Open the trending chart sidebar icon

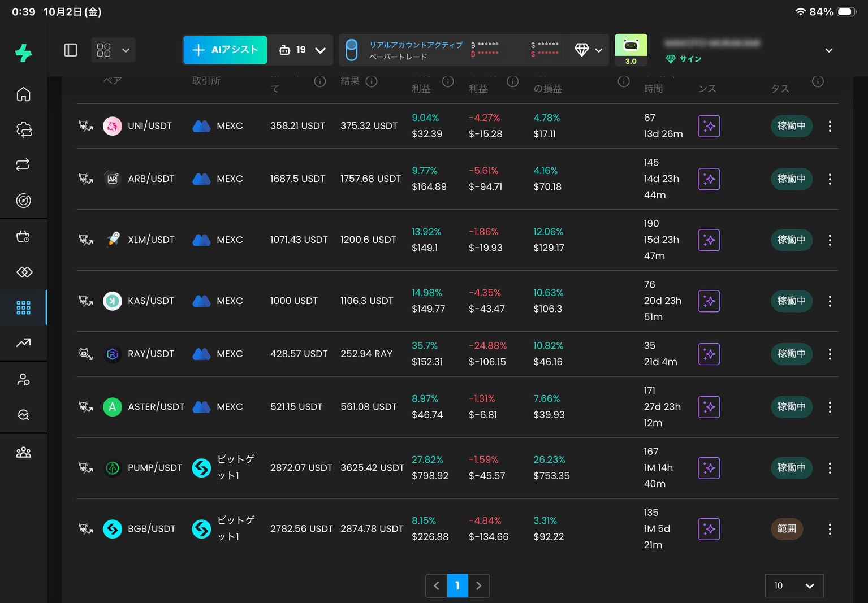click(x=23, y=342)
